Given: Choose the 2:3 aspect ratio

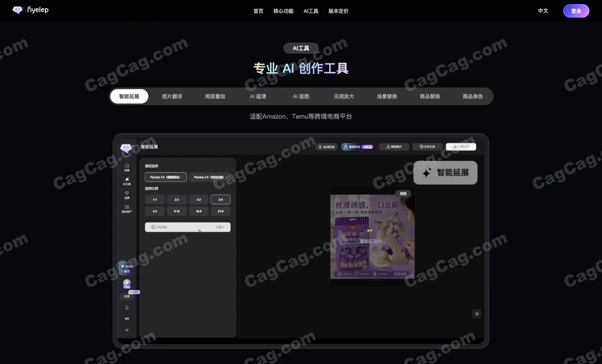Looking at the screenshot, I should 177,200.
